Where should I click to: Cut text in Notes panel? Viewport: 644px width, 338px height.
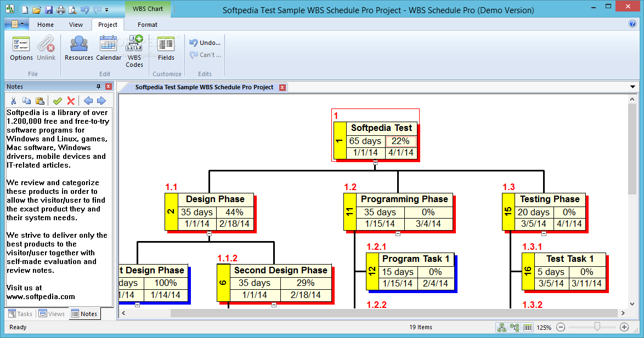(x=14, y=100)
